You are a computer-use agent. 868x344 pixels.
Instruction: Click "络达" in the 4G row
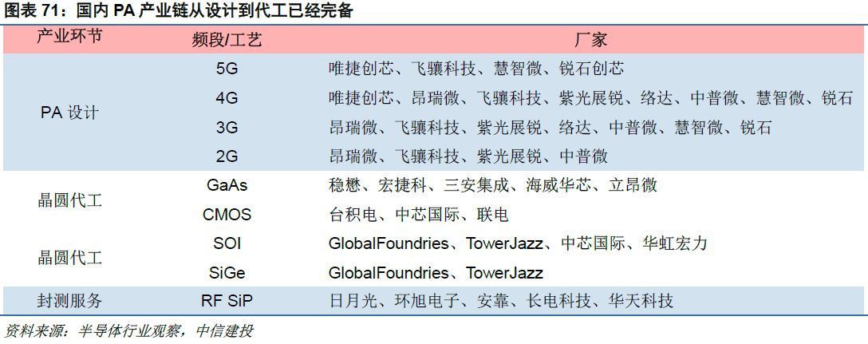tap(657, 98)
